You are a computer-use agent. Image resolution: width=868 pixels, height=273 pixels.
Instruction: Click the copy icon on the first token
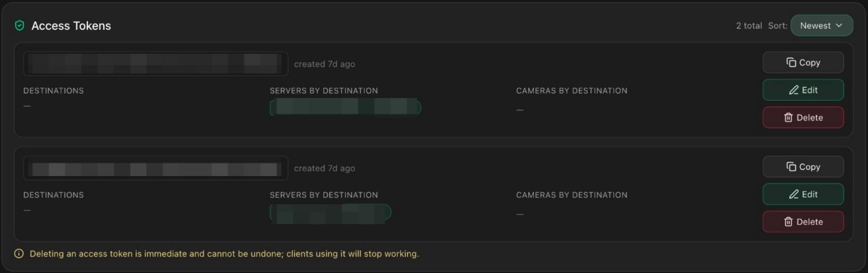coord(791,63)
